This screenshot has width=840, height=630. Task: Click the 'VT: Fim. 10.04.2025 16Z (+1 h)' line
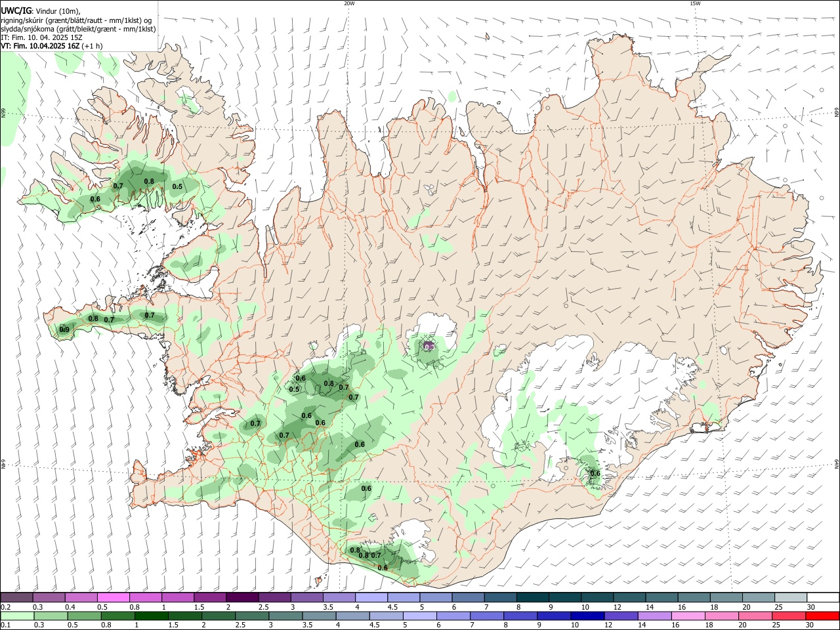click(52, 47)
